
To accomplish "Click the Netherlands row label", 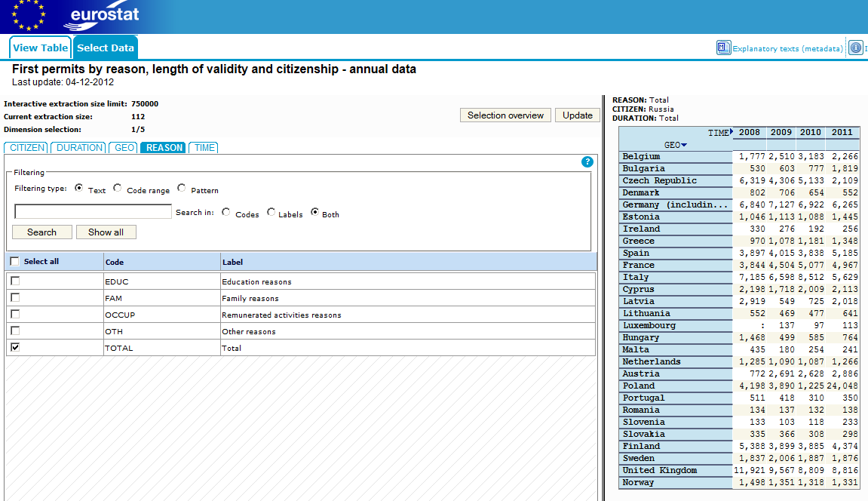I will (x=652, y=362).
